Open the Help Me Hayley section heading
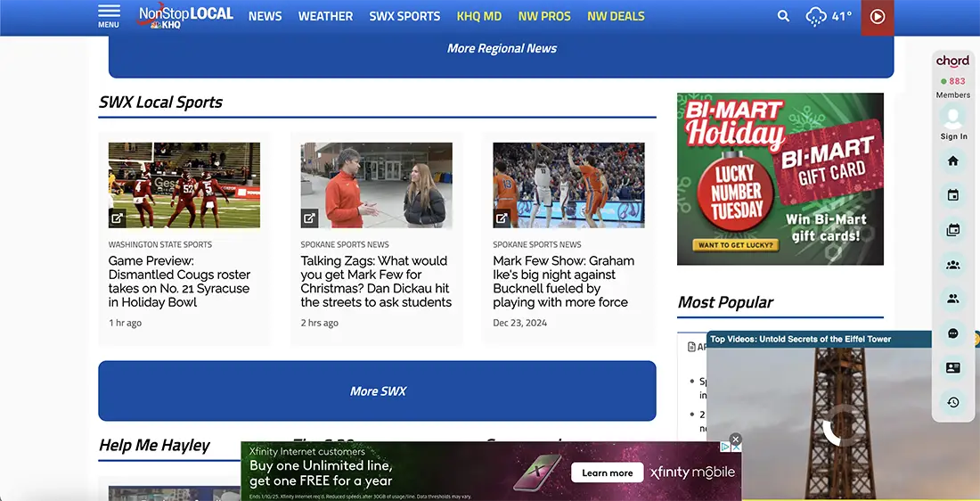Screen dimensions: 980x501 point(154,445)
